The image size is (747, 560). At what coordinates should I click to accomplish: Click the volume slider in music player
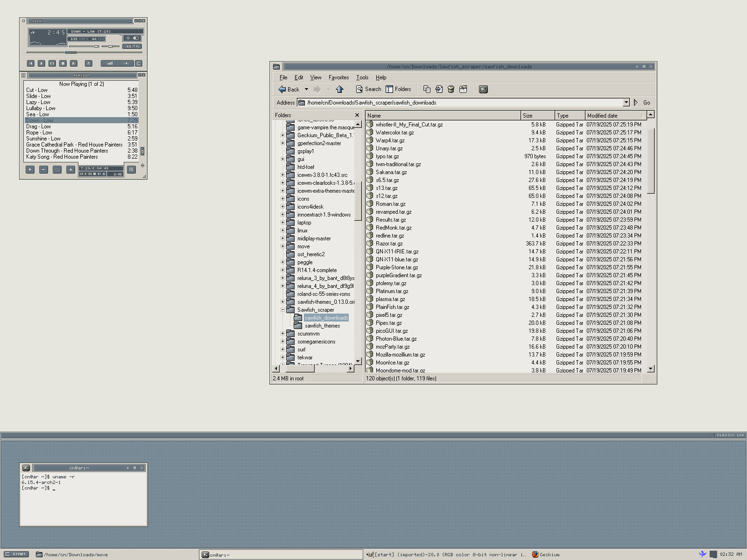pyautogui.click(x=84, y=46)
